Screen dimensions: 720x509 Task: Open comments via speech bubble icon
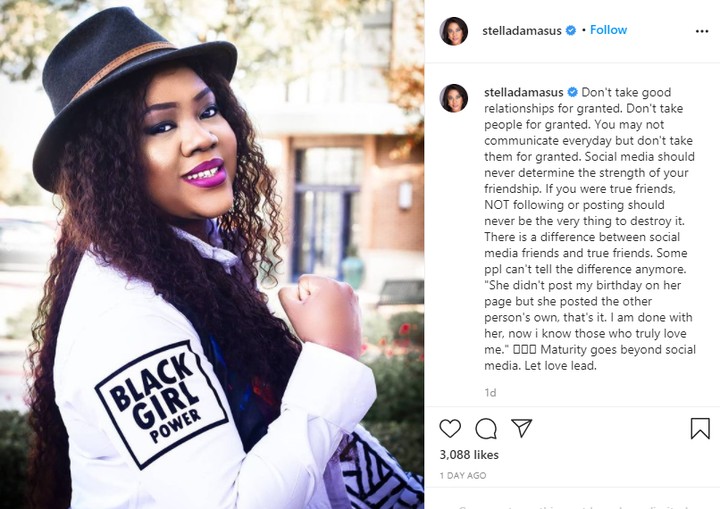click(x=486, y=429)
